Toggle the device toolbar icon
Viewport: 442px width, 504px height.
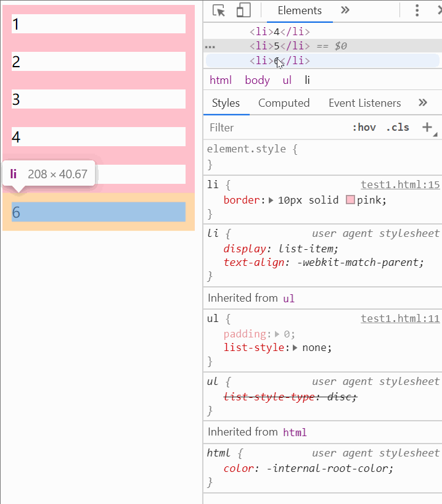(244, 10)
